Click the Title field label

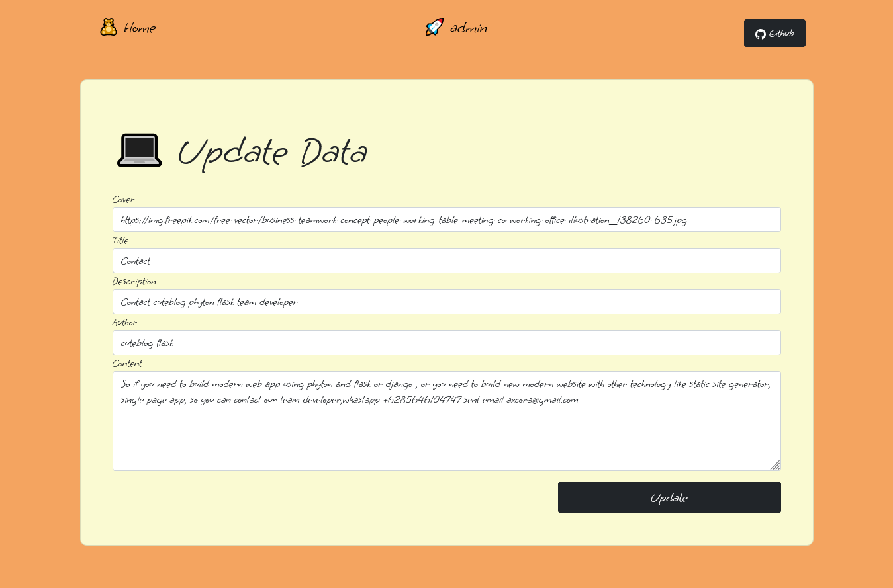[x=120, y=241]
